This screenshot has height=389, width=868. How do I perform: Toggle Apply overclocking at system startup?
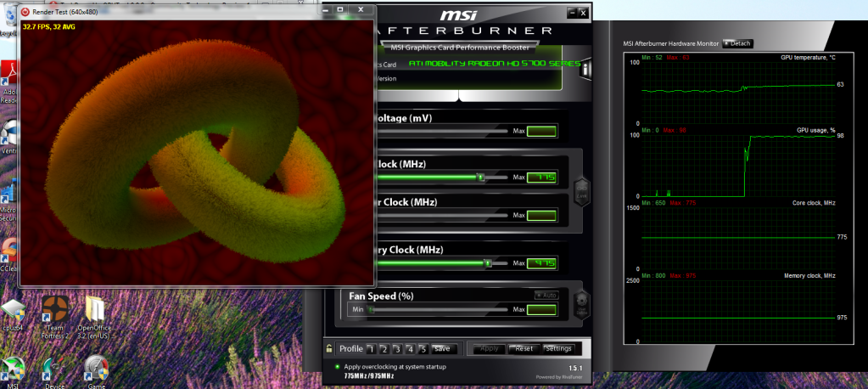point(337,367)
